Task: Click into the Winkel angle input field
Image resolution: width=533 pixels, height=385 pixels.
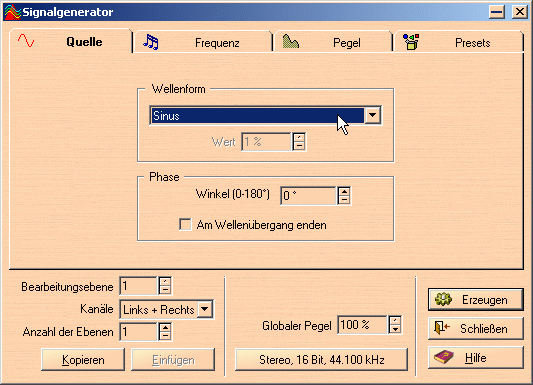Action: tap(309, 196)
